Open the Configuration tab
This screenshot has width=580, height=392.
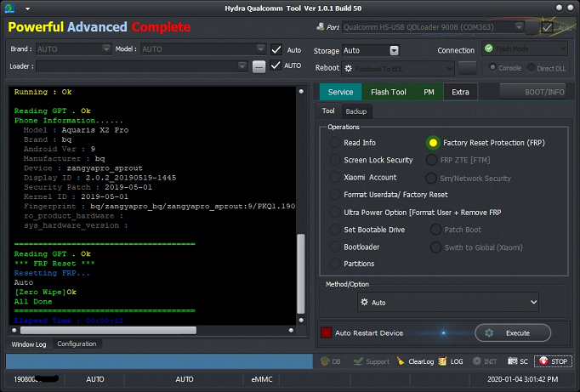(x=77, y=344)
